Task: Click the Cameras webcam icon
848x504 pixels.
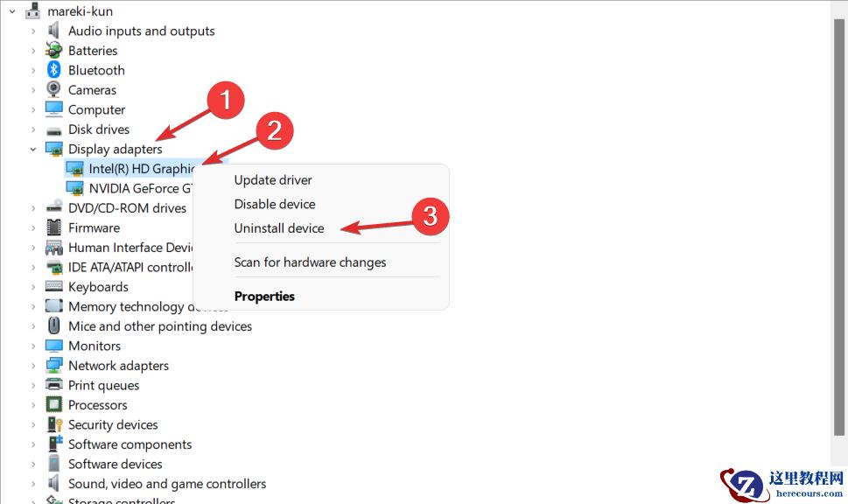Action: [x=54, y=90]
